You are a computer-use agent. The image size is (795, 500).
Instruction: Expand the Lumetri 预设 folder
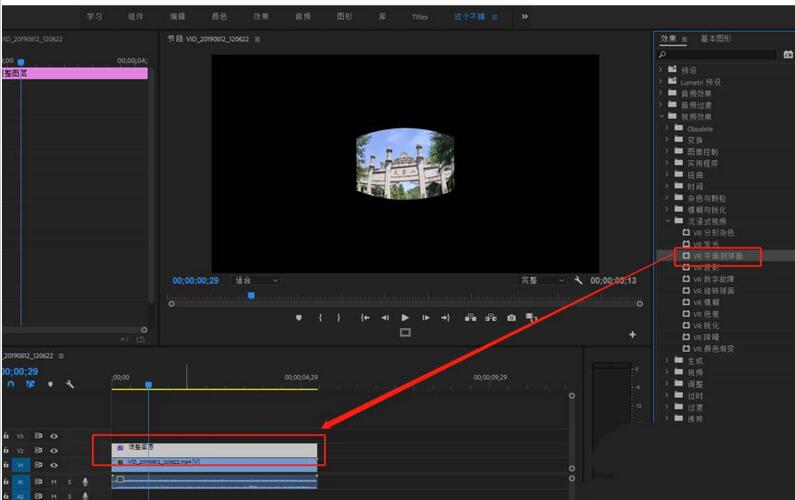coord(660,81)
